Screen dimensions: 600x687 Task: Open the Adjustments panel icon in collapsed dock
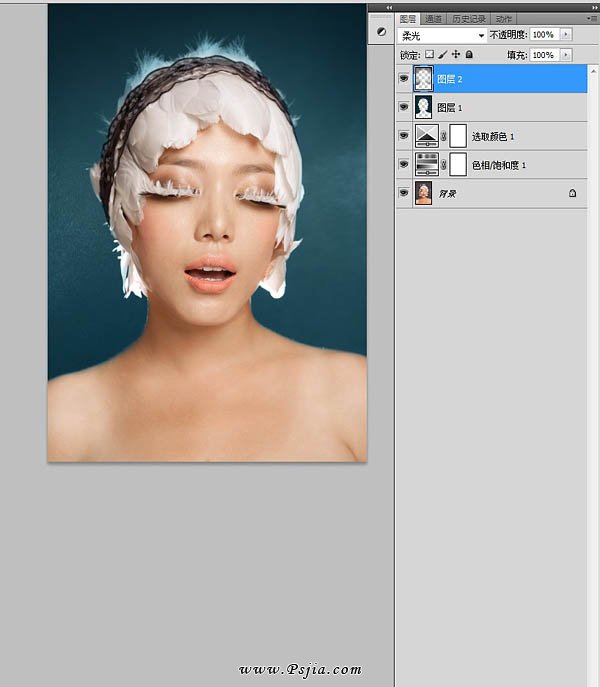(380, 32)
